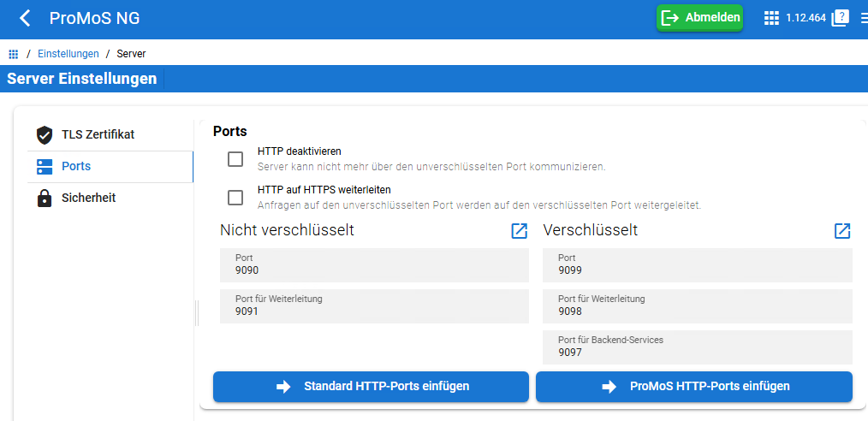Switch to the Sicherheit section
The height and width of the screenshot is (421, 868).
pyautogui.click(x=110, y=198)
